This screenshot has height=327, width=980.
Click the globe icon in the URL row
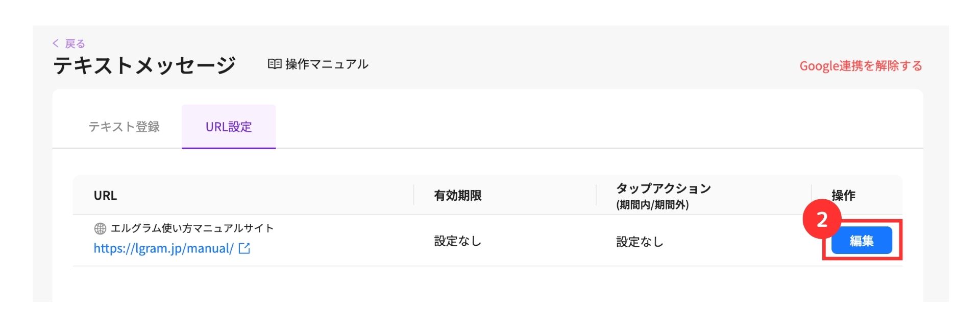[100, 228]
